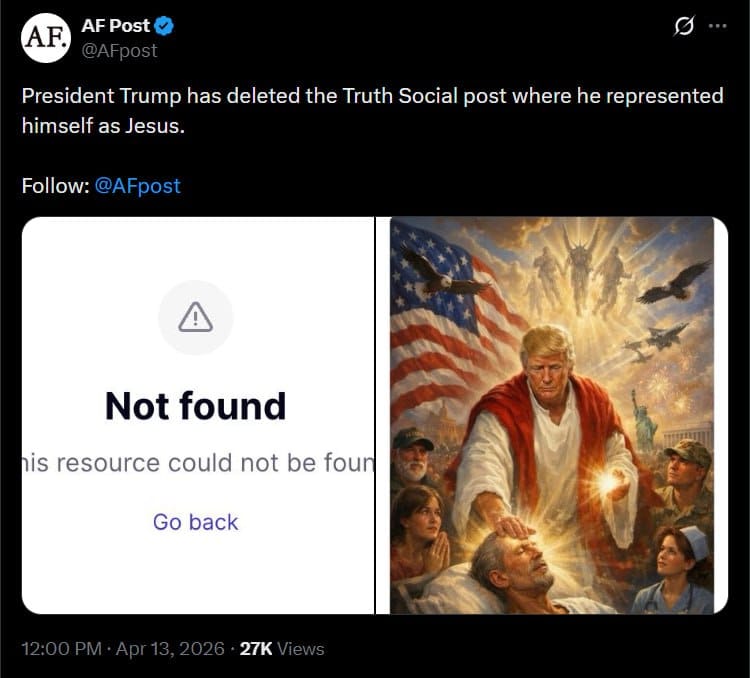
Task: Click the Statue of Liberty in painting
Action: [x=645, y=420]
